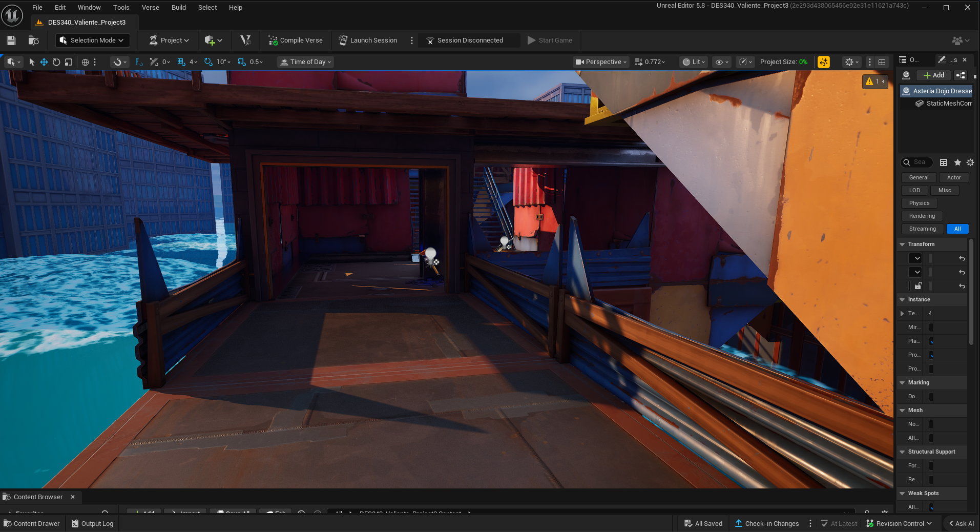Open the content browse icon next to Save

[x=34, y=40]
